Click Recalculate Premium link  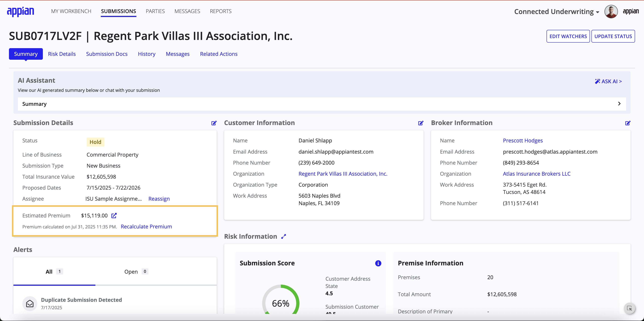(x=146, y=226)
